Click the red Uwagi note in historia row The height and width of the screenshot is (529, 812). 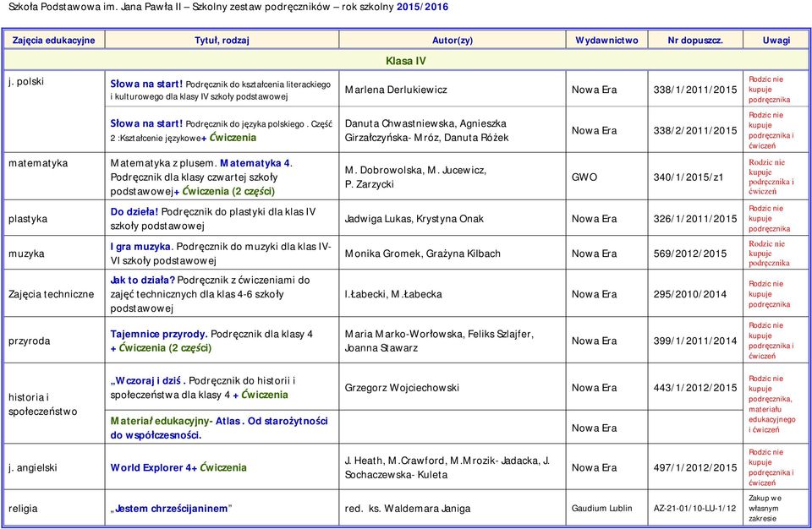pyautogui.click(x=772, y=404)
